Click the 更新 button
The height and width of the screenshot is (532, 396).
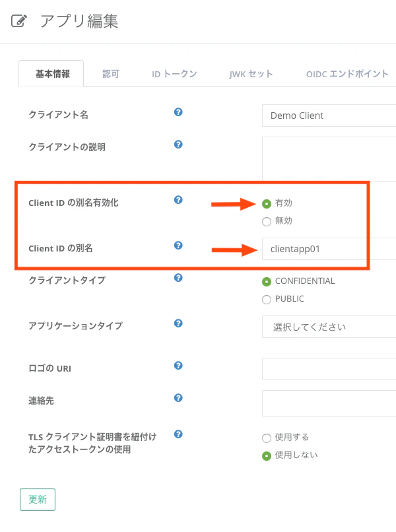(37, 500)
